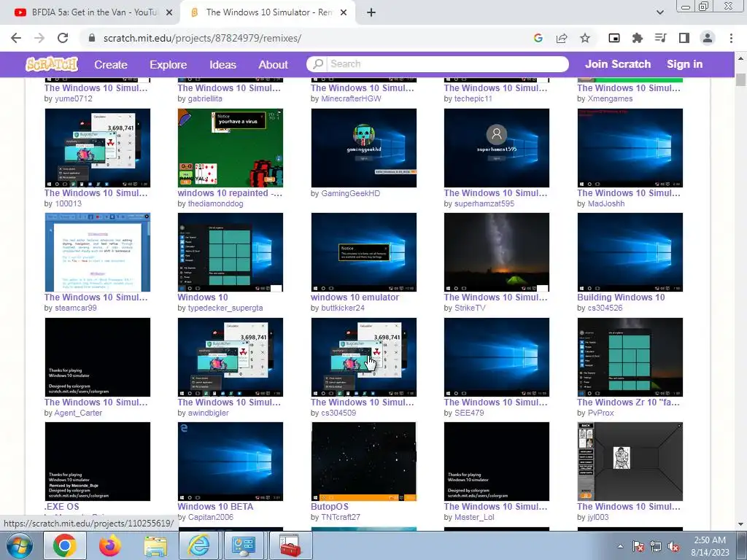Open the About menu item
Screen dimensions: 747x560
click(x=273, y=64)
